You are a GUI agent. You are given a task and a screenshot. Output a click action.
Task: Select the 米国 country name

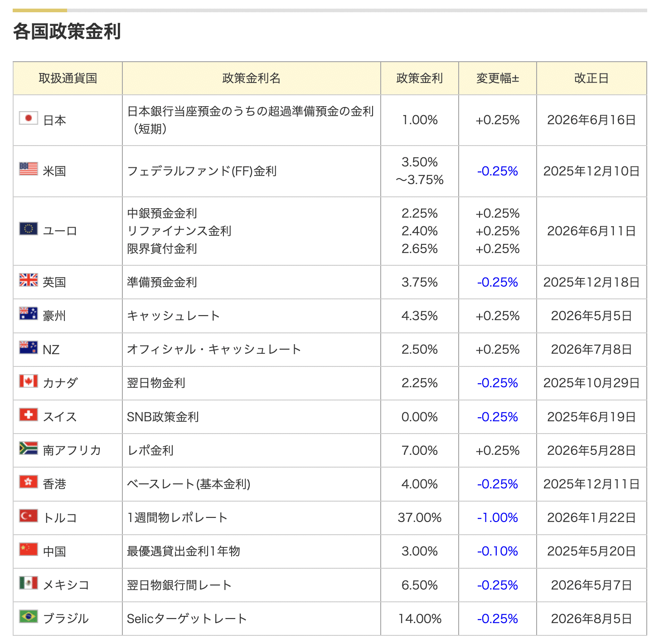[54, 171]
